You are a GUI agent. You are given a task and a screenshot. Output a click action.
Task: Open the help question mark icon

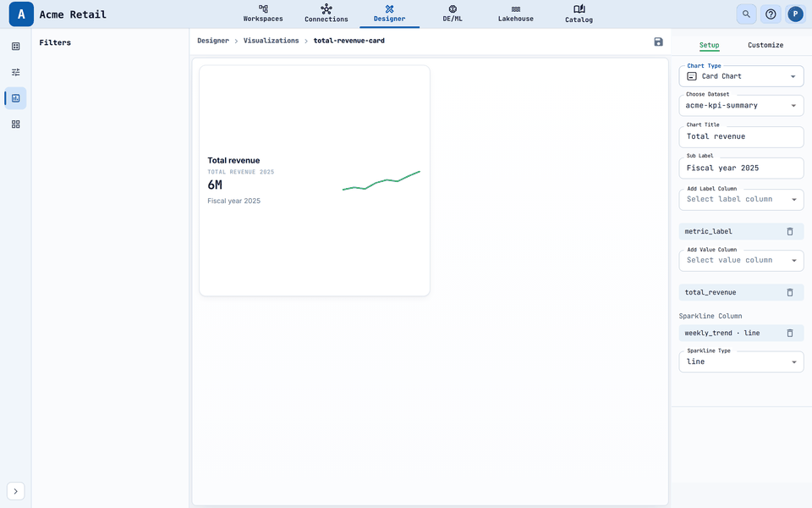771,14
